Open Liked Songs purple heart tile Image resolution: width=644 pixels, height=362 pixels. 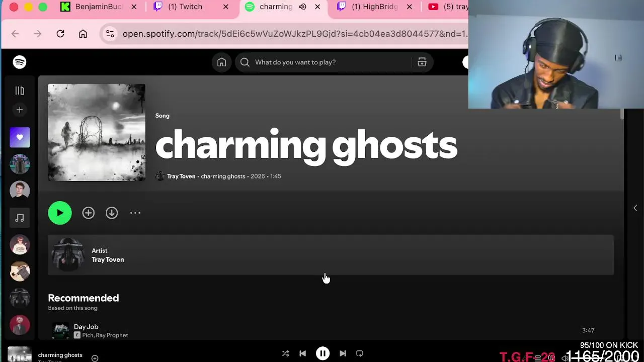coord(20,137)
